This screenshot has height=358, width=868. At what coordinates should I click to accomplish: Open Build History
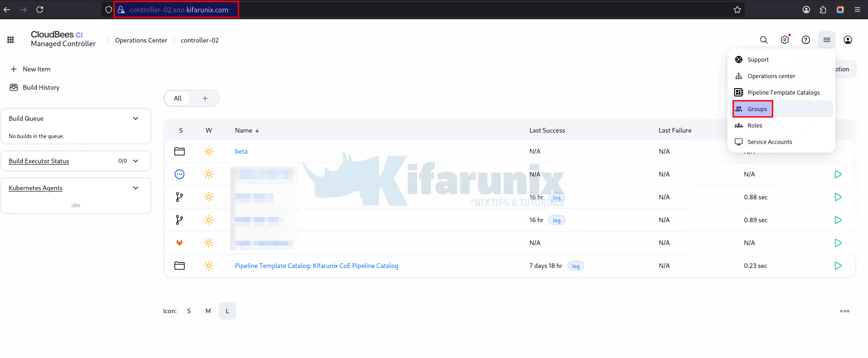click(x=35, y=87)
